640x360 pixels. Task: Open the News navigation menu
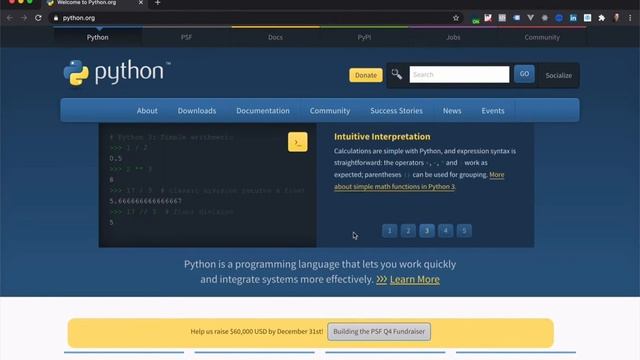point(452,111)
